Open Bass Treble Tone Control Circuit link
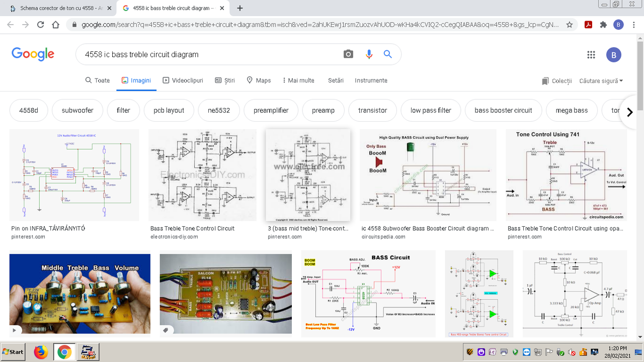This screenshot has width=644, height=362. 192,228
